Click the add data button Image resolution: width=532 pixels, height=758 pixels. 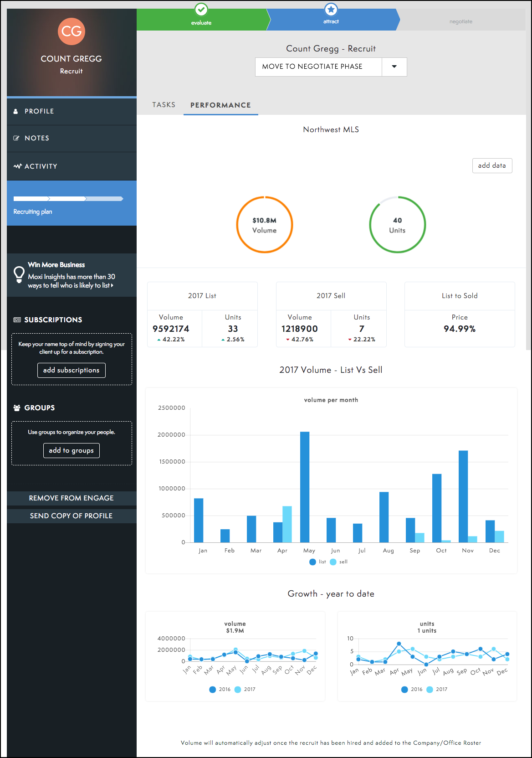pyautogui.click(x=492, y=165)
